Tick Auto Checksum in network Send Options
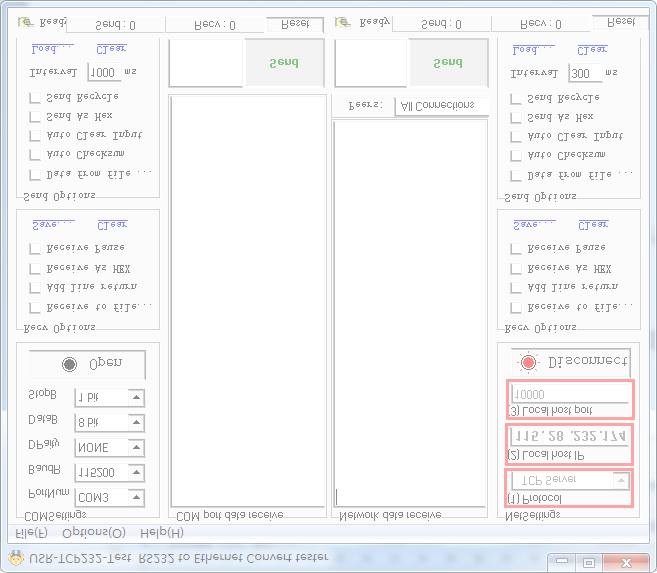 tap(516, 155)
